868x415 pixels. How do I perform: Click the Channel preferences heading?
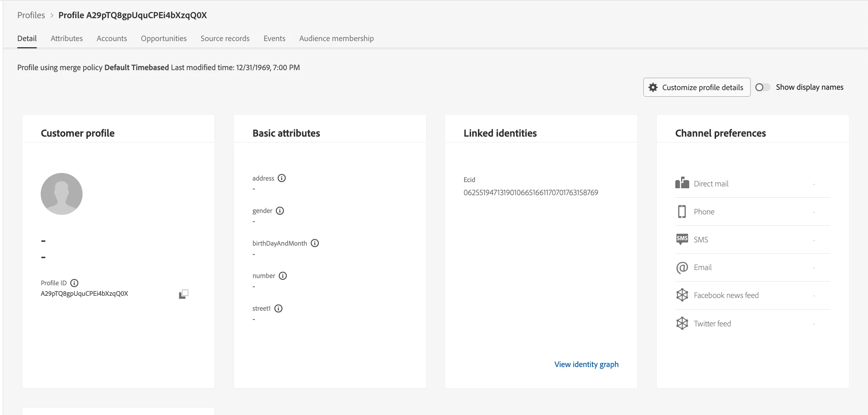pyautogui.click(x=720, y=133)
